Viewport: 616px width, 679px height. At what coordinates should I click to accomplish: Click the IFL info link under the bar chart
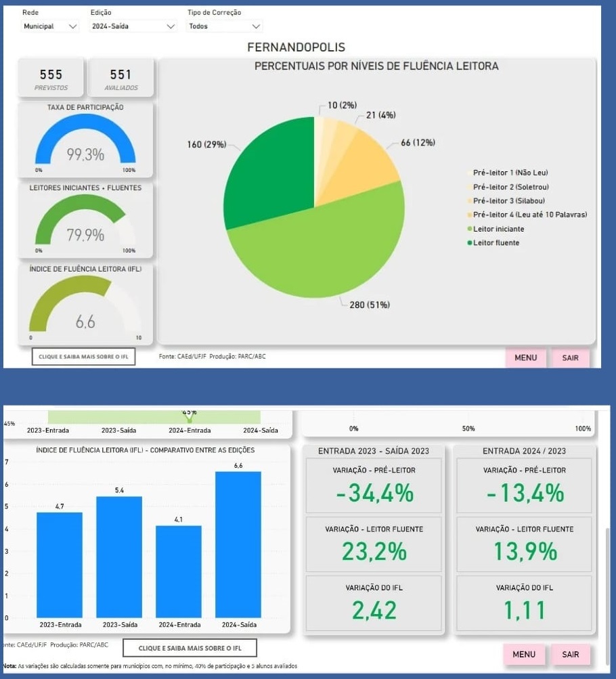click(190, 649)
